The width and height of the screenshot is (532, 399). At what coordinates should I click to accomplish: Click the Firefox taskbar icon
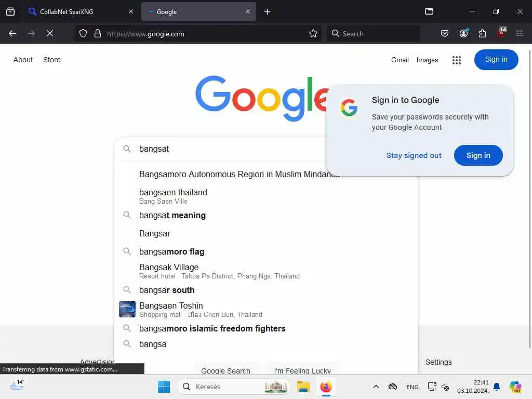coord(326,387)
